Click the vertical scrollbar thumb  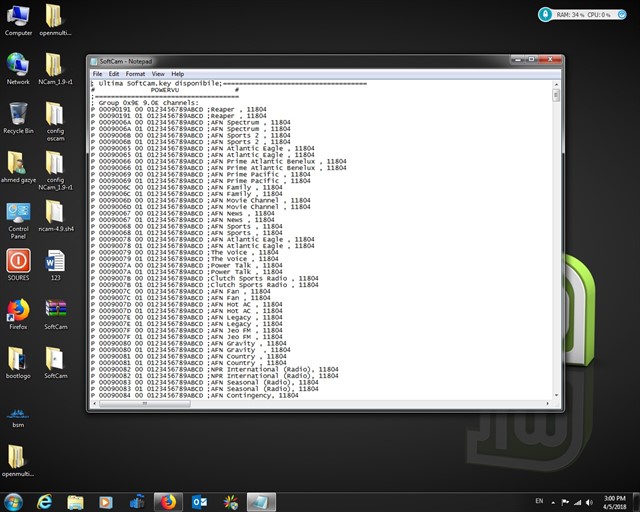556,96
